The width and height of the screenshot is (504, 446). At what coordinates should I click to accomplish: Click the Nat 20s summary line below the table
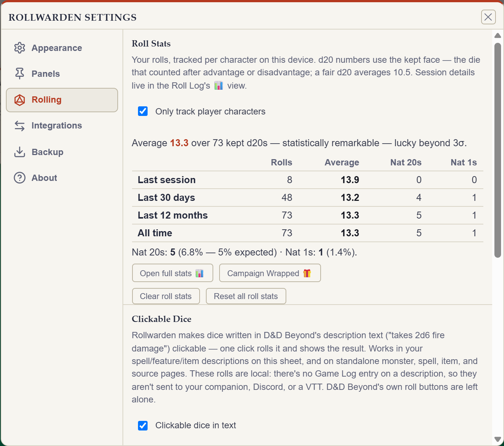tap(244, 252)
